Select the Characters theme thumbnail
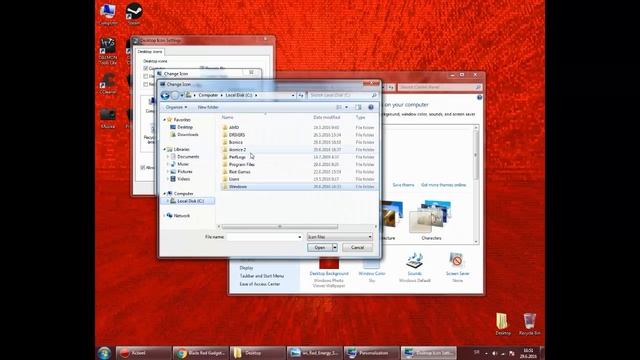The image size is (640, 360). (431, 220)
